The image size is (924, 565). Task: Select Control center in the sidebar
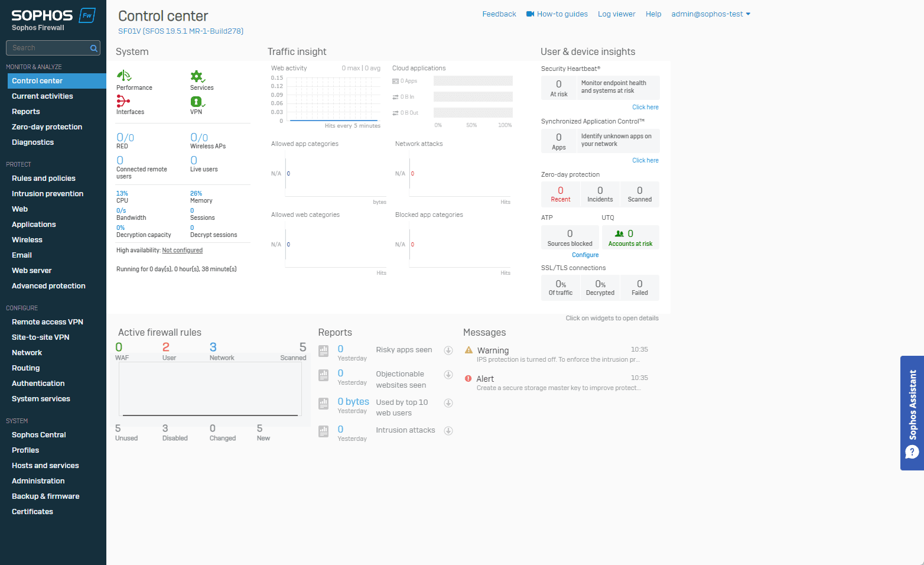pos(57,81)
